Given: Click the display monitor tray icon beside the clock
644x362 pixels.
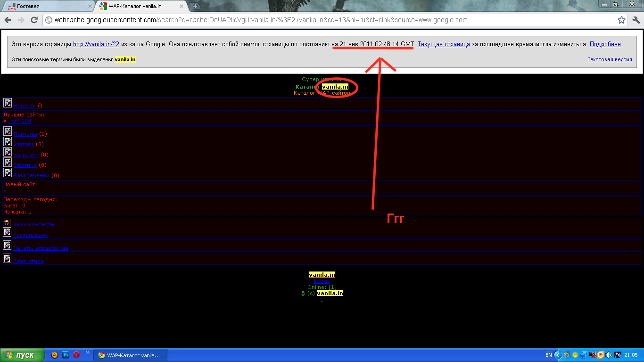Looking at the screenshot, I should 618,355.
